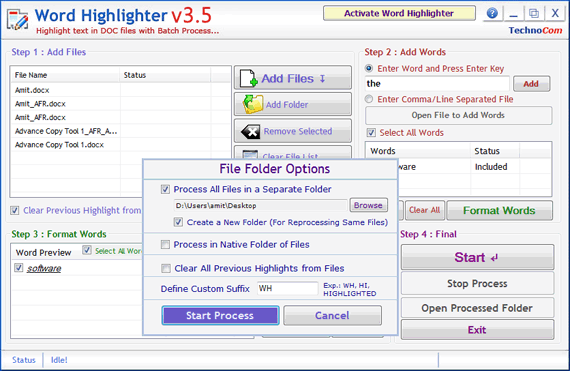Click the output folder path field
The image size is (570, 371).
(x=260, y=206)
